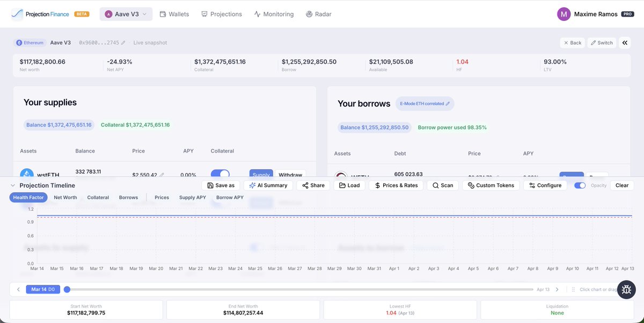Switch to Prices chart tab

click(162, 197)
